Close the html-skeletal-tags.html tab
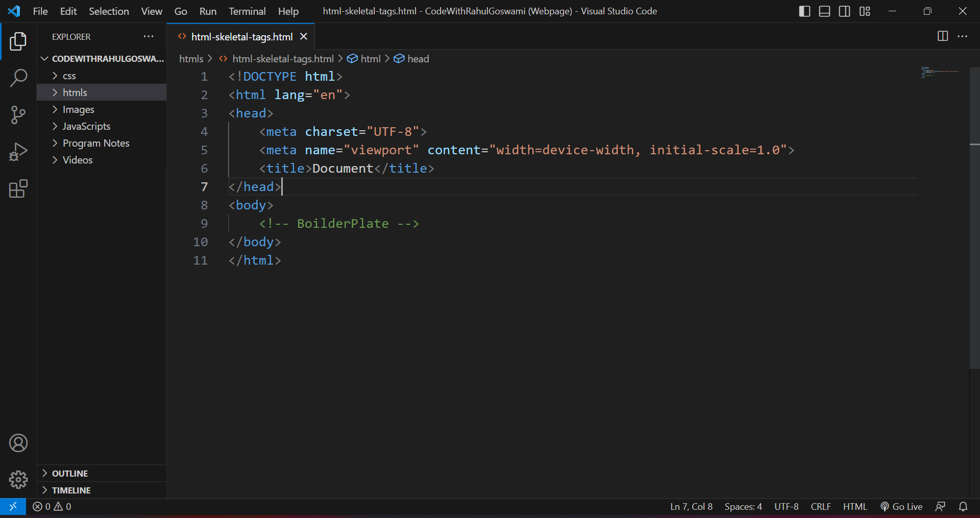 click(x=304, y=36)
